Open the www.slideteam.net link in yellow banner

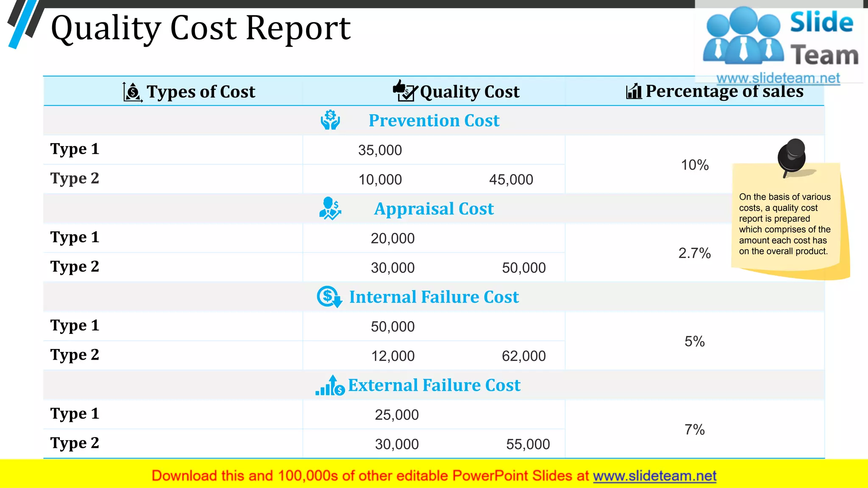655,476
